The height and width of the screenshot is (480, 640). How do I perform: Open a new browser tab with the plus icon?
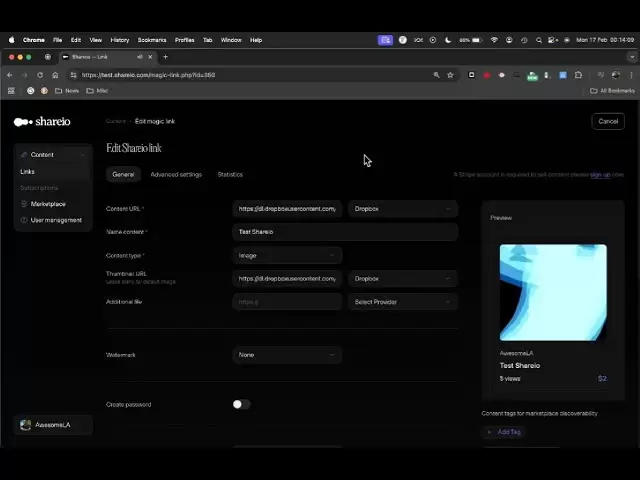(x=165, y=57)
